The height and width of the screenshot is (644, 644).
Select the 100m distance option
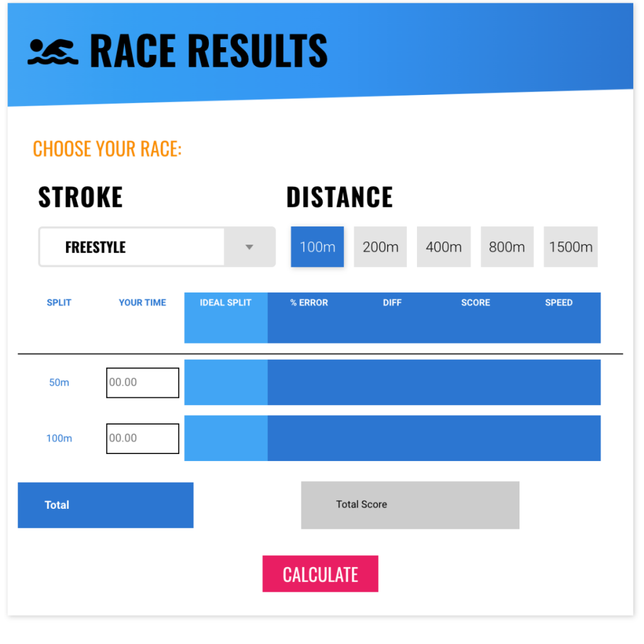coord(317,247)
